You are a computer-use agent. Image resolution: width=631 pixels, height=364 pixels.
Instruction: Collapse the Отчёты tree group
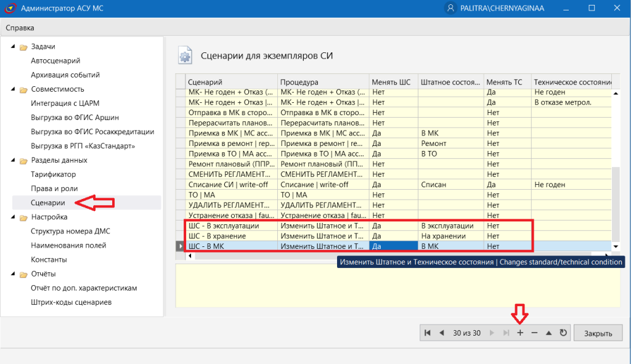coord(13,274)
